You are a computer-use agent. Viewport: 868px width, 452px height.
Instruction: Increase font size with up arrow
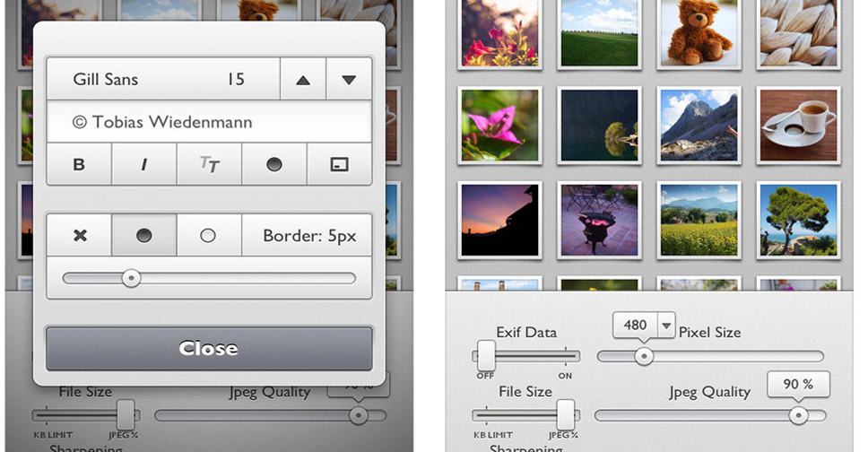pos(303,80)
